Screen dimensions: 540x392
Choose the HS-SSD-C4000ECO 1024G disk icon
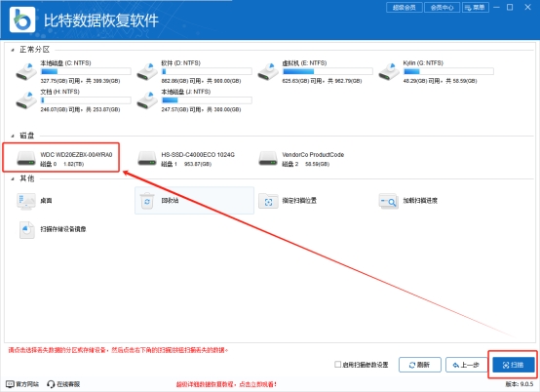click(x=147, y=158)
